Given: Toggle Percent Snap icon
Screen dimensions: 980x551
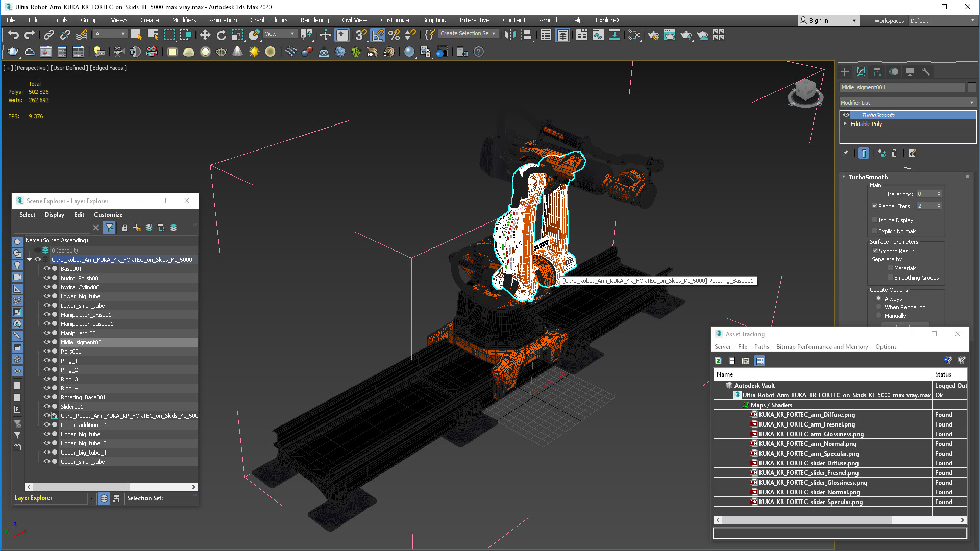Looking at the screenshot, I should point(394,35).
